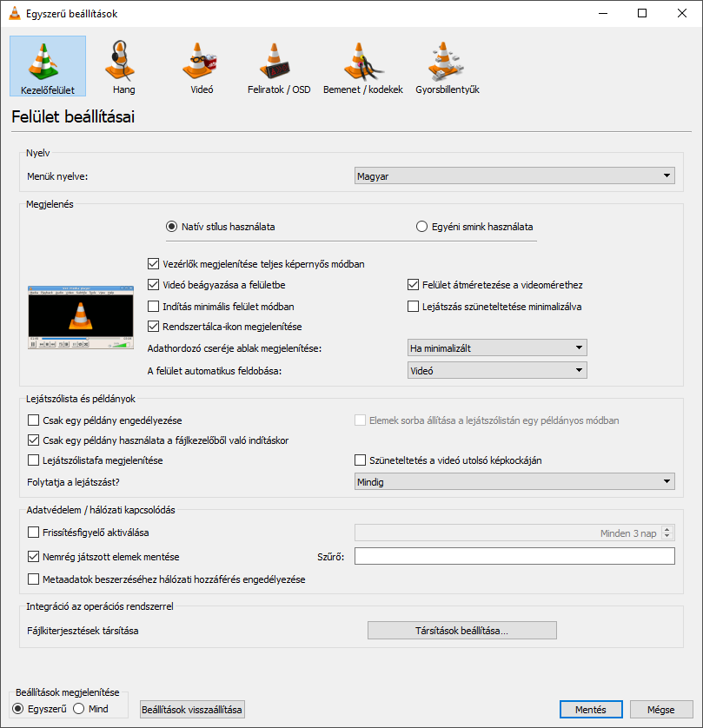Screen dimensions: 703x728
Task: Click the Mentés button
Action: (591, 710)
